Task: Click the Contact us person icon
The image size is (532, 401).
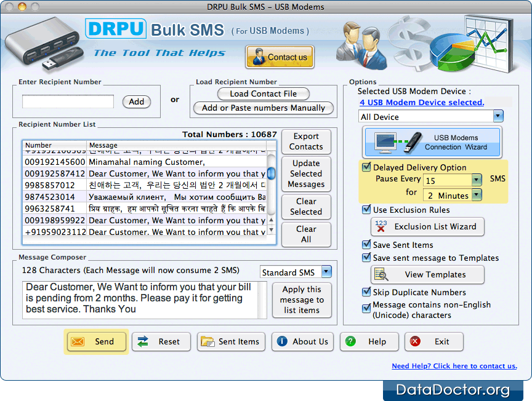Action: (x=259, y=57)
